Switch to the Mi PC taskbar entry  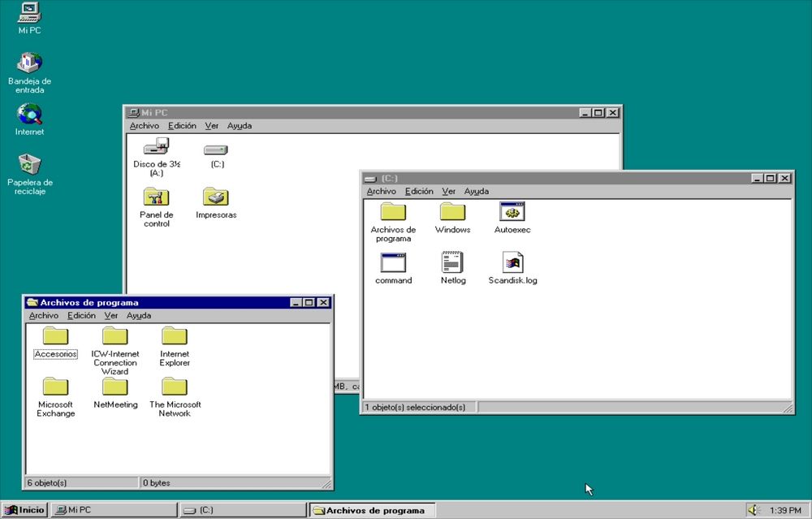pyautogui.click(x=114, y=510)
